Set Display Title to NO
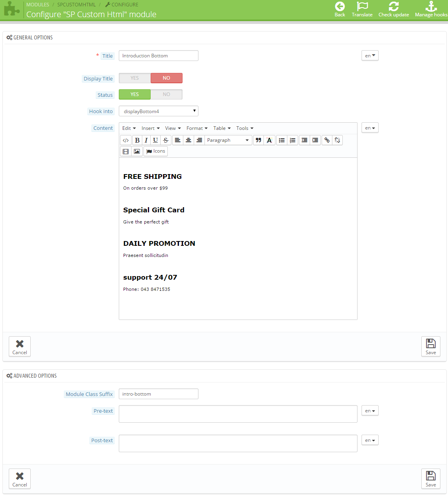This screenshot has height=496, width=448. (x=167, y=78)
